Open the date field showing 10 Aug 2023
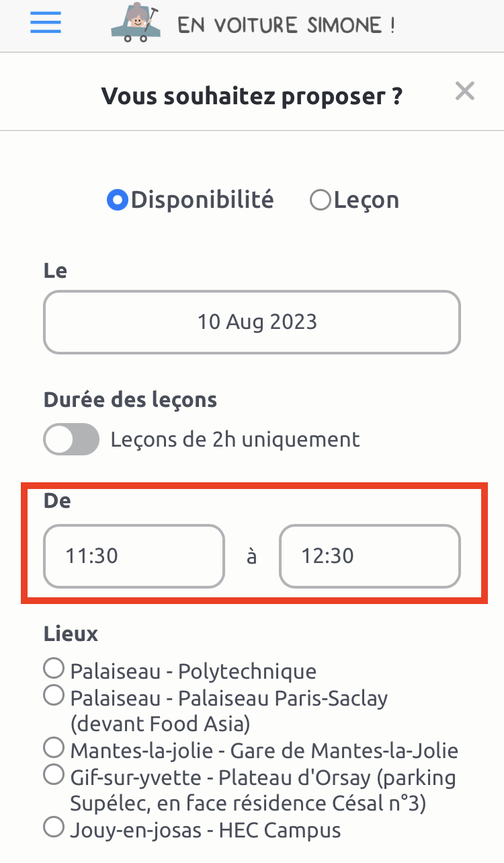Screen dimensions: 504x863 [x=252, y=322]
